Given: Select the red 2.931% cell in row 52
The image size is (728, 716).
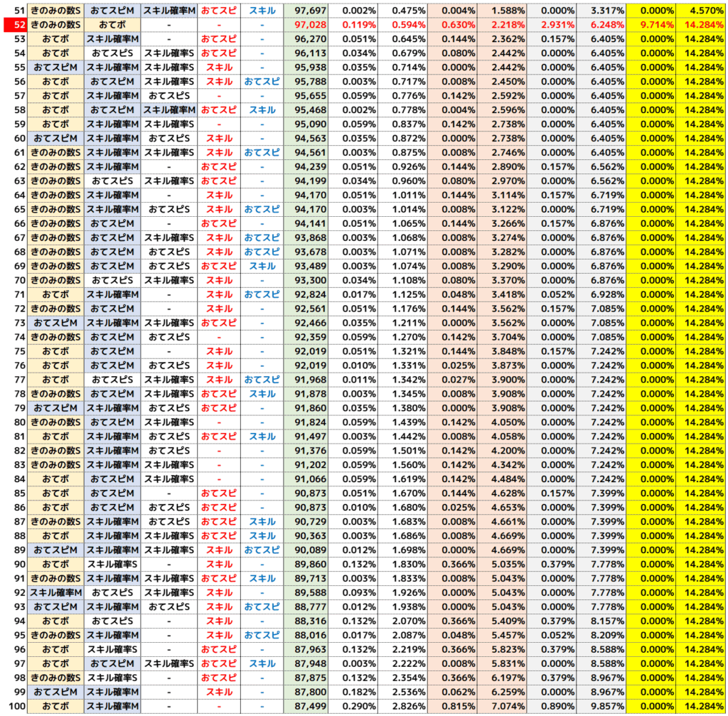Looking at the screenshot, I should coord(552,25).
